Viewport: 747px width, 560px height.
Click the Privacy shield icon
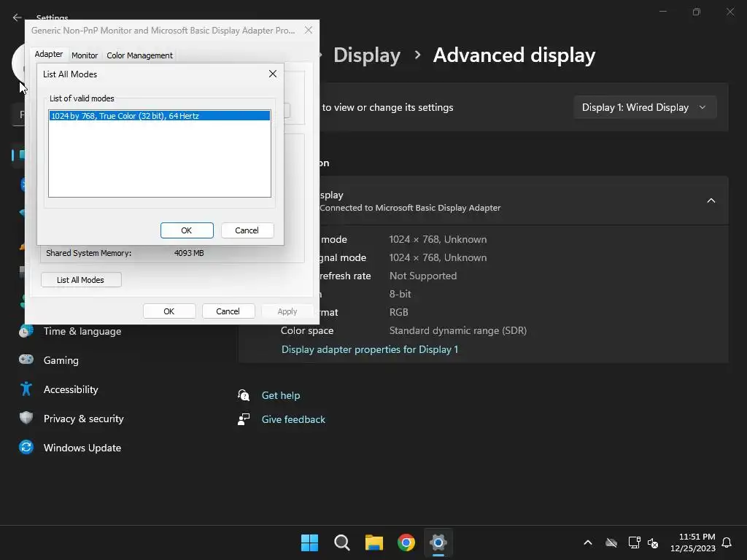[x=26, y=418]
